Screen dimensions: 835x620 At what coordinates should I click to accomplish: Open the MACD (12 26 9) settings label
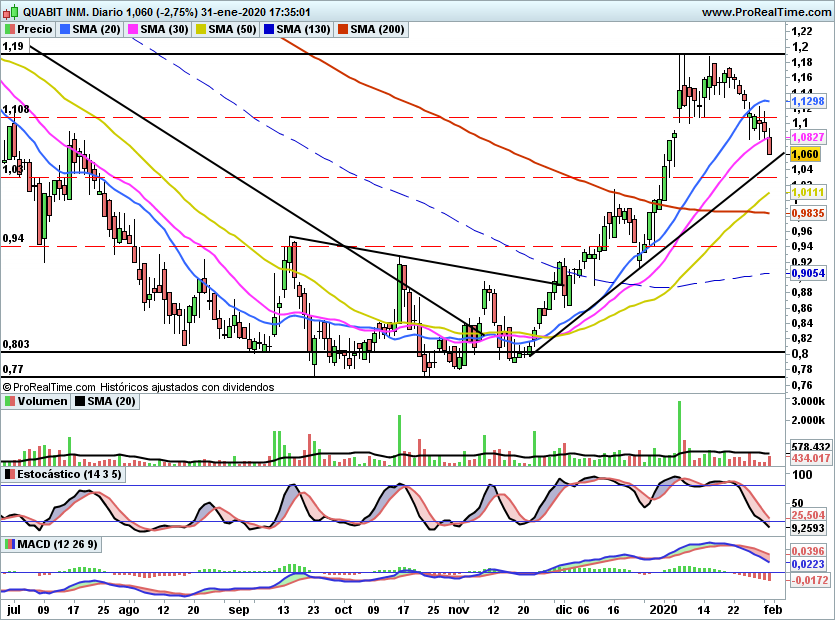pyautogui.click(x=58, y=544)
